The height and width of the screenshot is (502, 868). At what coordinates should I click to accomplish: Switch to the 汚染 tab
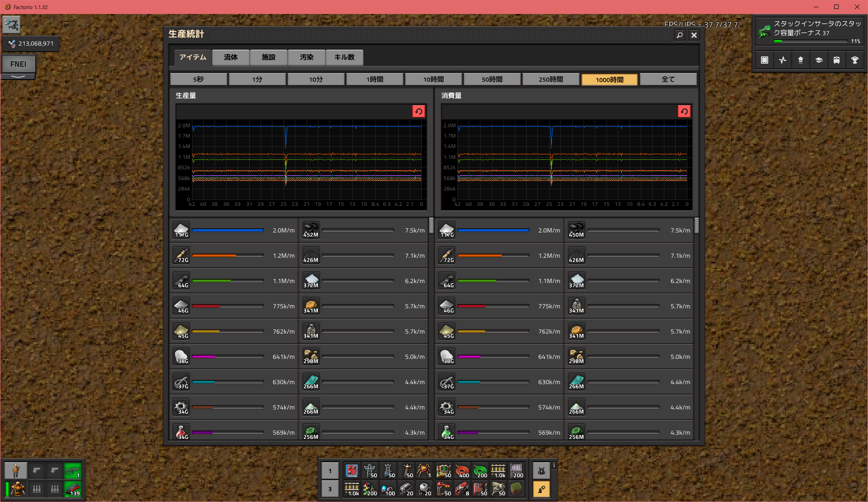point(307,57)
